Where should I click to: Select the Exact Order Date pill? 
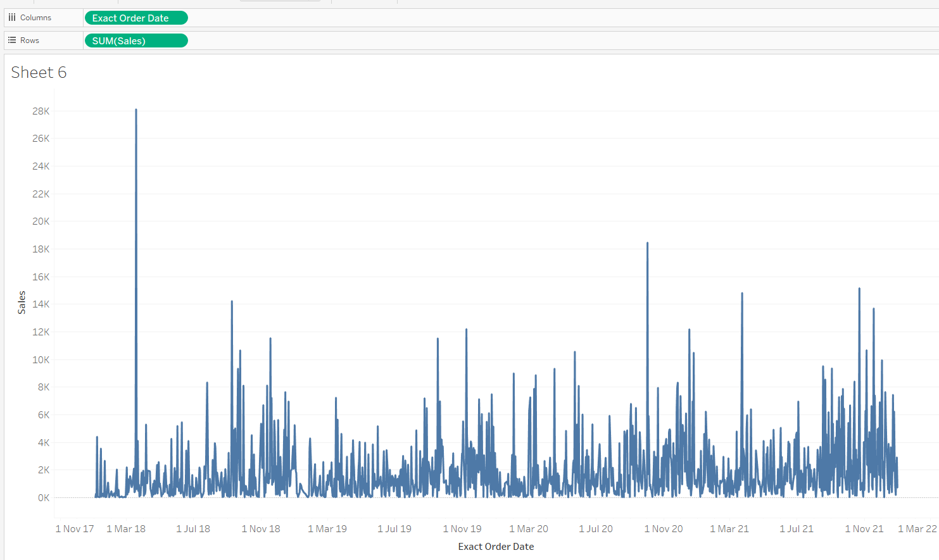tap(136, 18)
